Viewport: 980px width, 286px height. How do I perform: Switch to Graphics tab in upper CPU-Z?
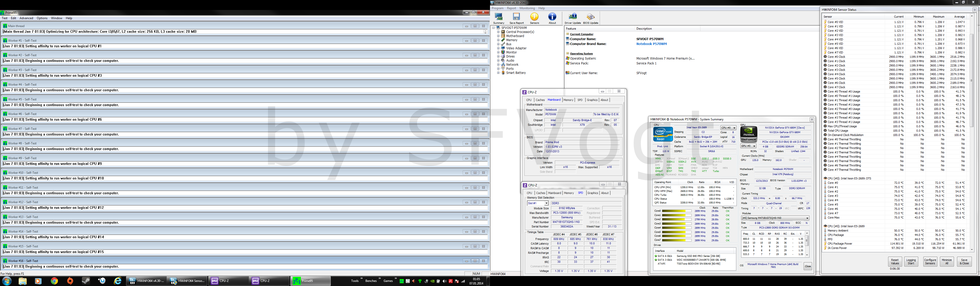tap(592, 100)
